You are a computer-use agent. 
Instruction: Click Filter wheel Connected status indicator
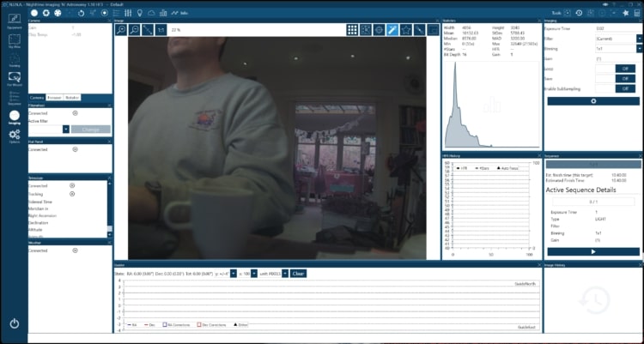(76, 113)
